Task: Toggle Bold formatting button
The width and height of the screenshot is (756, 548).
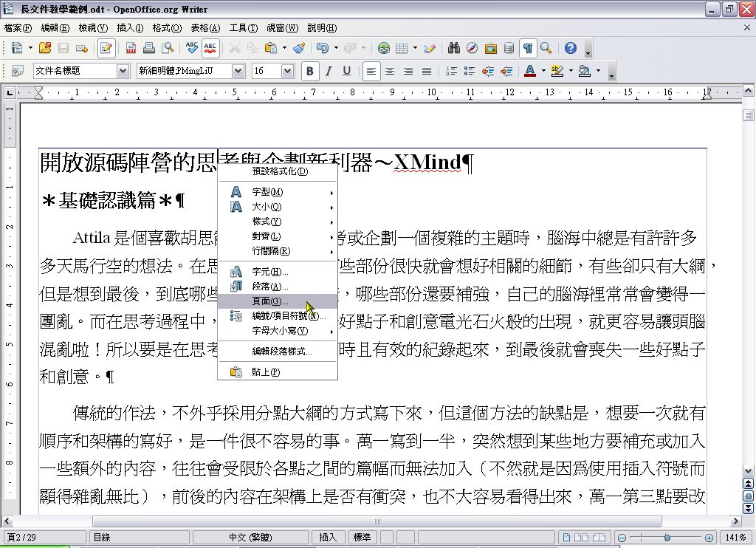Action: click(x=310, y=71)
